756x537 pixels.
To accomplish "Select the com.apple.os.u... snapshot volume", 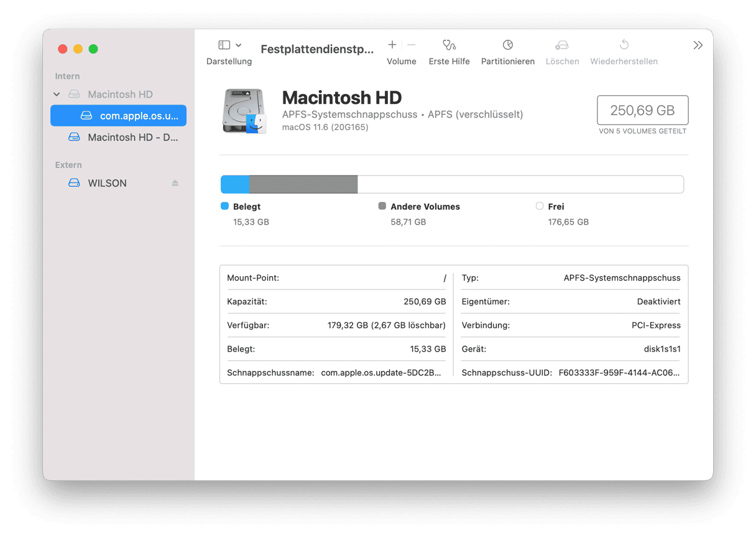I will 118,116.
